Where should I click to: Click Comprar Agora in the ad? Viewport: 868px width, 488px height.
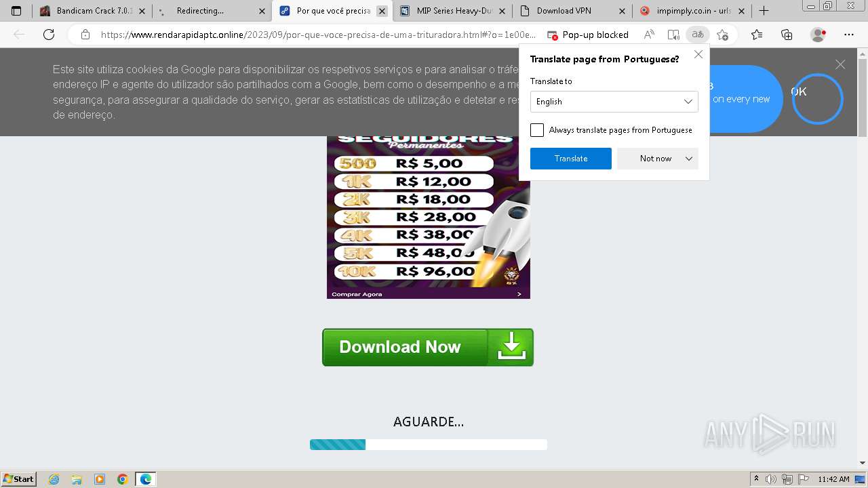357,294
